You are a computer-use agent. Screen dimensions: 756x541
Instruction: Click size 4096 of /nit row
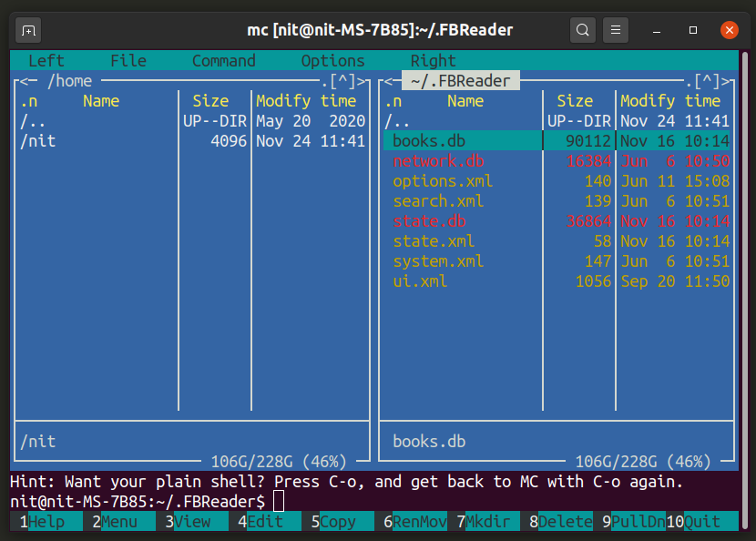click(x=229, y=141)
